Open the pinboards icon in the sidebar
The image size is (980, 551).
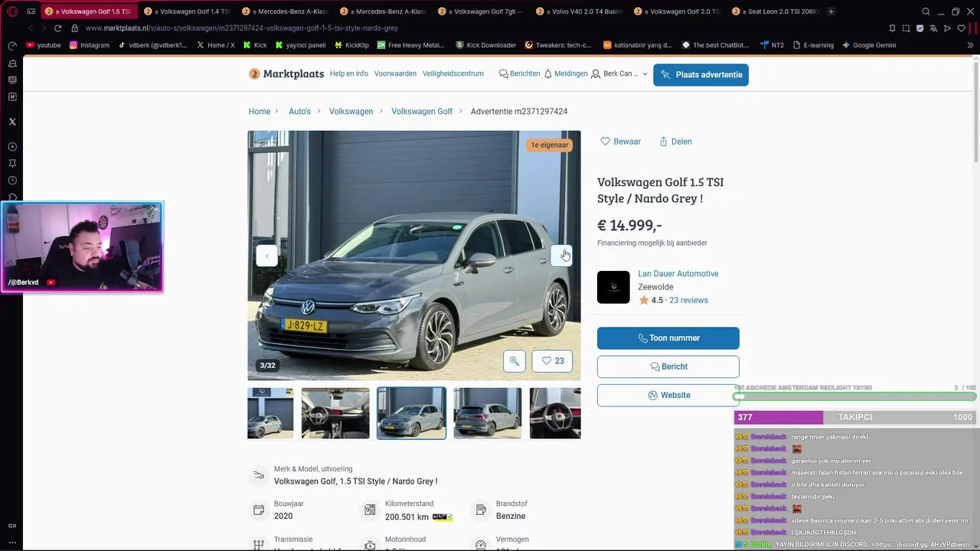[12, 164]
